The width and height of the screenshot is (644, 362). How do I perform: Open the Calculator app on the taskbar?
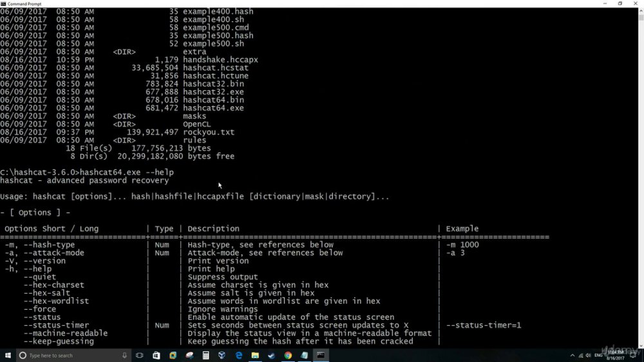click(x=206, y=356)
